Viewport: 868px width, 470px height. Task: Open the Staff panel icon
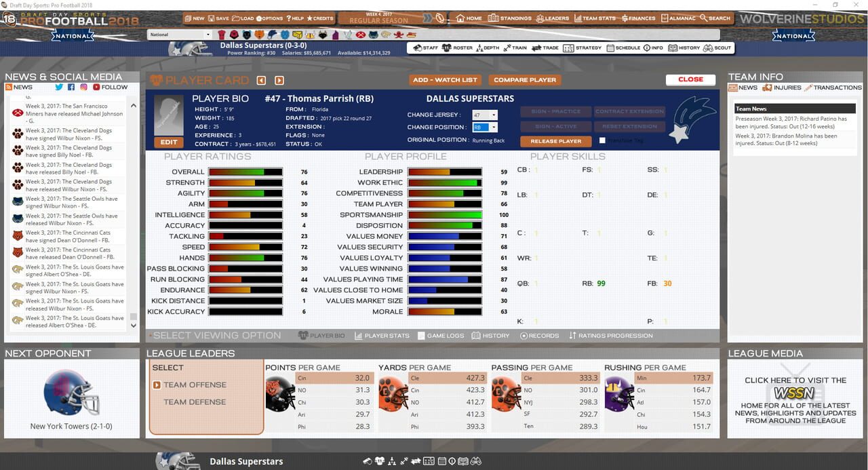pos(418,47)
